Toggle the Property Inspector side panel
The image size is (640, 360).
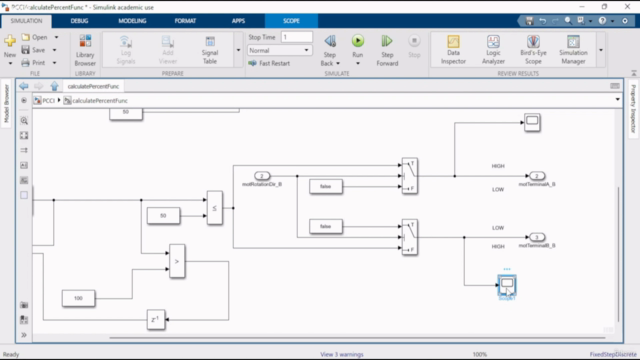[x=633, y=109]
